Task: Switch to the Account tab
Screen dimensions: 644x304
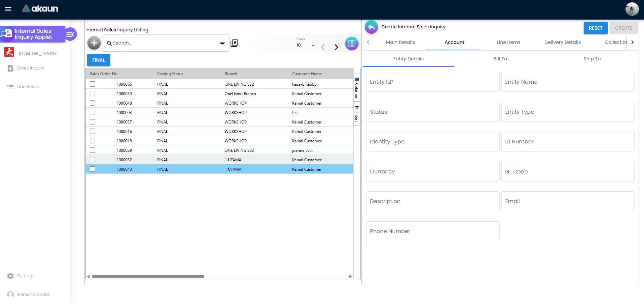Action: pos(454,42)
